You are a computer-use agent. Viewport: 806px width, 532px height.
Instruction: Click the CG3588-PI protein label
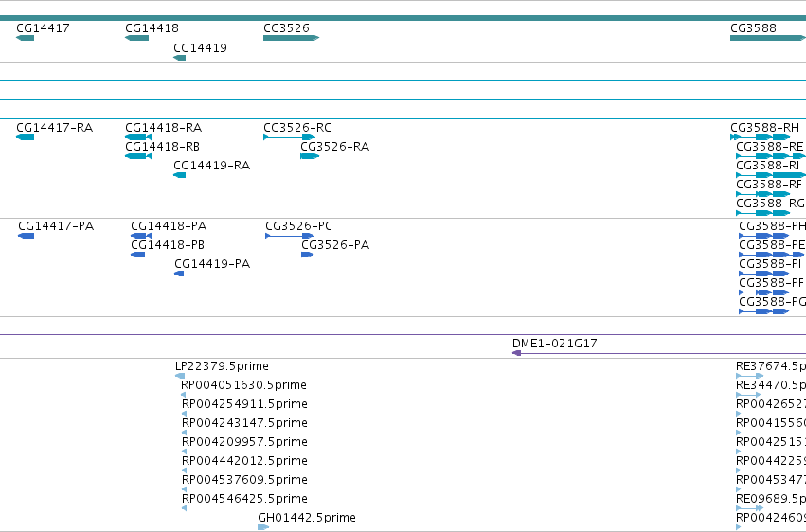point(770,264)
